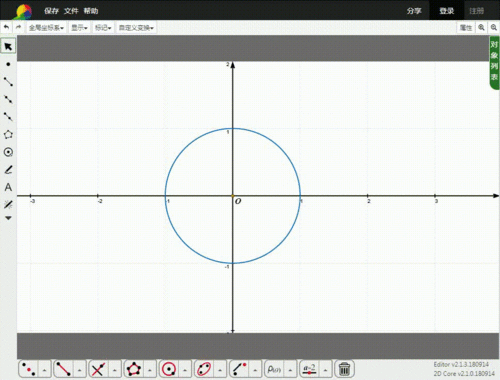Open the 显示 dropdown menu
The image size is (500, 380).
tap(79, 28)
